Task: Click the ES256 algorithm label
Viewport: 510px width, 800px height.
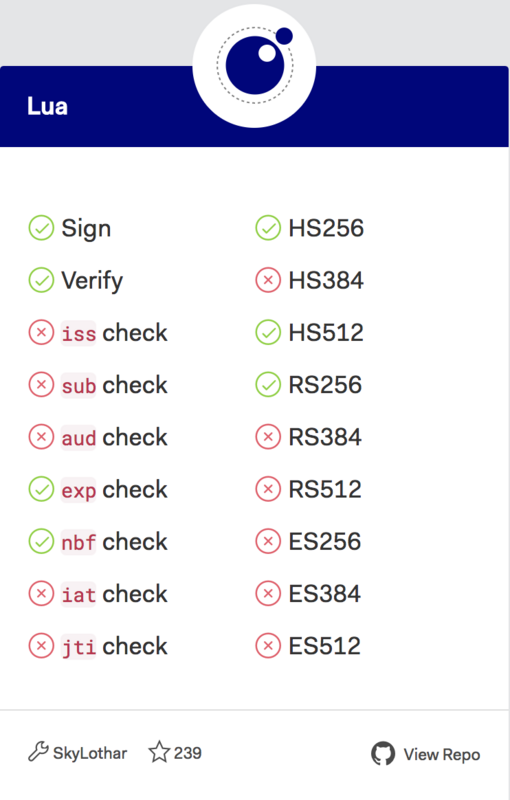Action: (x=325, y=541)
